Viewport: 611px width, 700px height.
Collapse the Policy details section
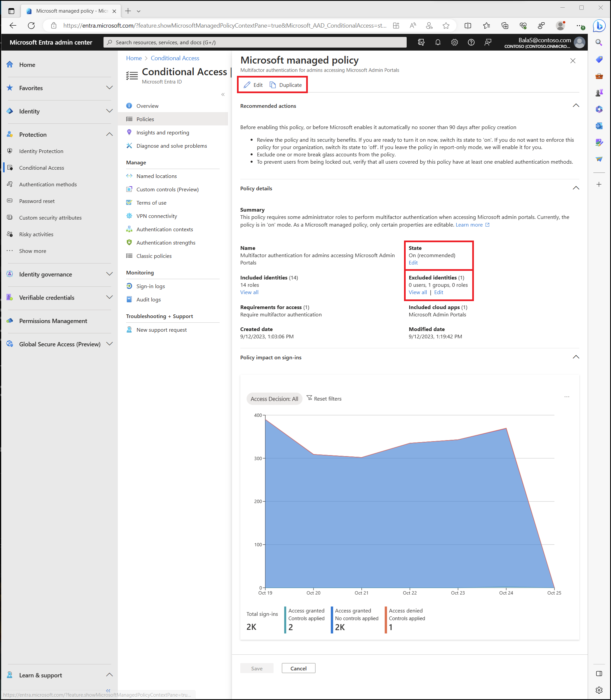[576, 188]
